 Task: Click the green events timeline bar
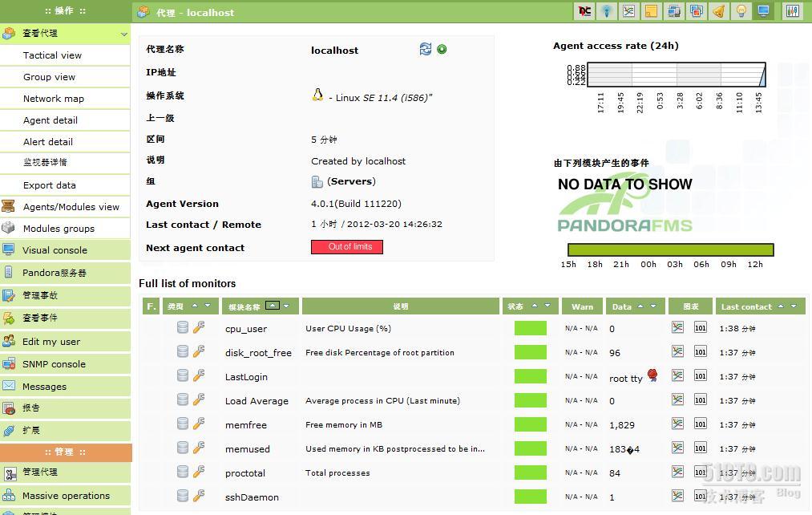pyautogui.click(x=671, y=249)
